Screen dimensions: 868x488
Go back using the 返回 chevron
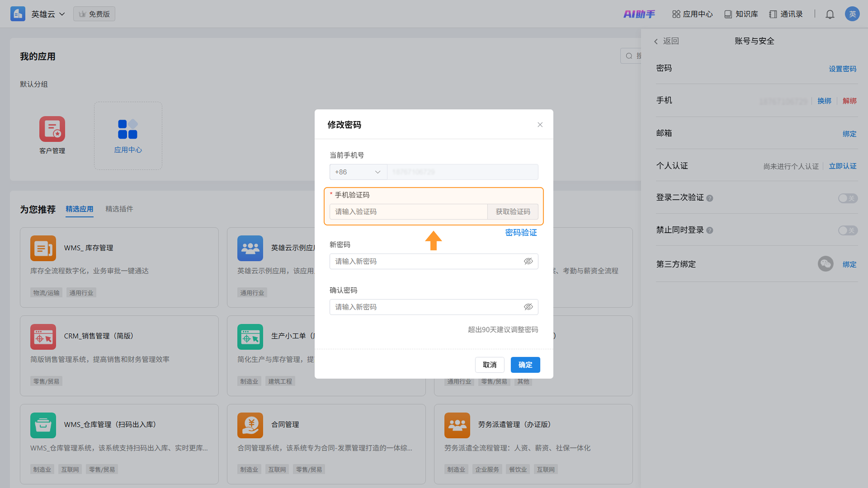point(656,41)
